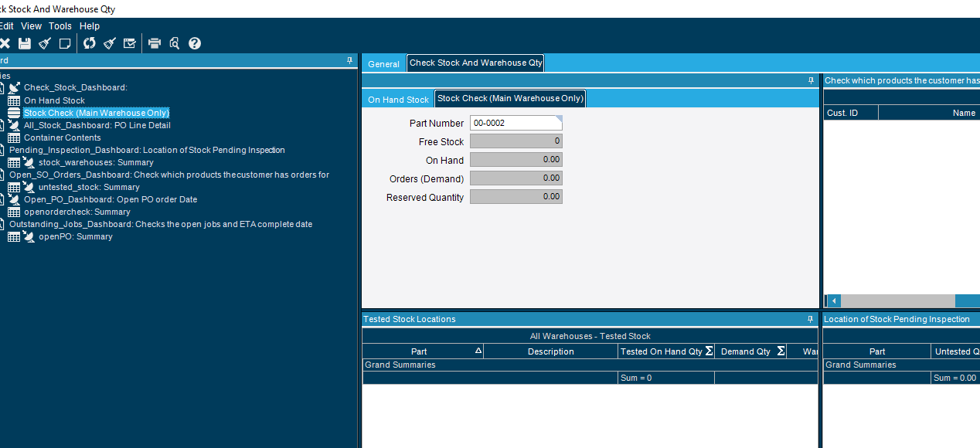
Task: Click the window with checkmark toolbar icon
Action: pos(130,43)
